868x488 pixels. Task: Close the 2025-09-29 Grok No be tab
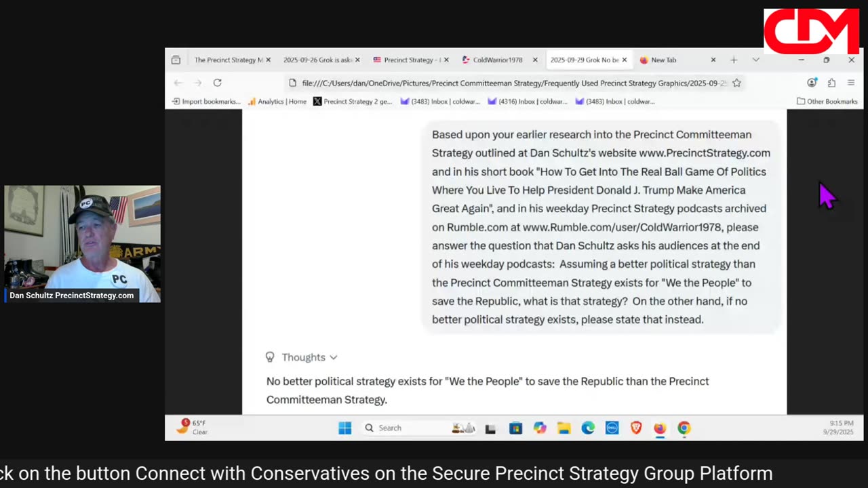pyautogui.click(x=625, y=60)
